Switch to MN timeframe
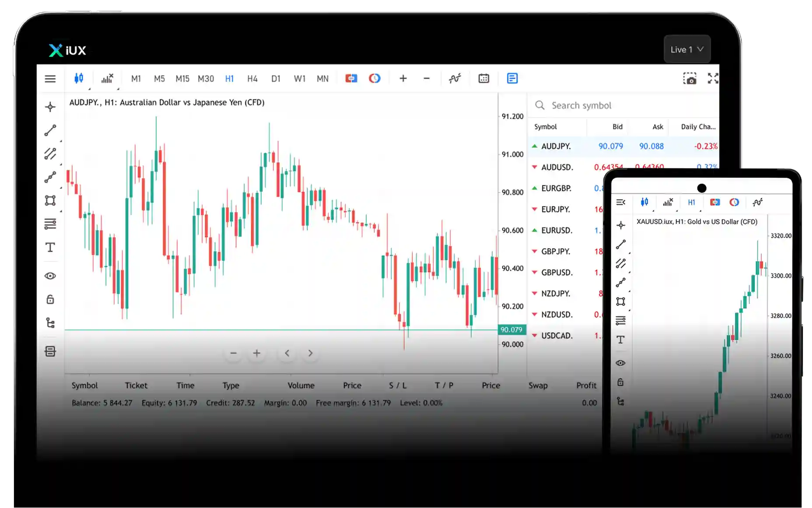This screenshot has height=508, width=812. (x=323, y=79)
